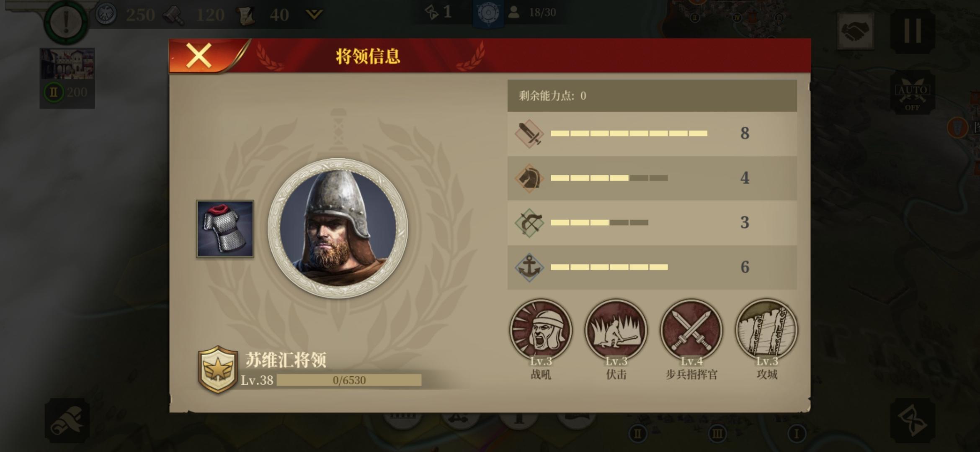The image size is (980, 452).
Task: Pause the game with pause button
Action: click(913, 31)
